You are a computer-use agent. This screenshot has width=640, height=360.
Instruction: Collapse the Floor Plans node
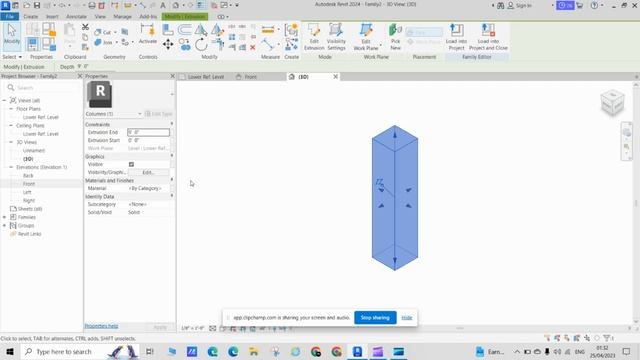[11, 109]
